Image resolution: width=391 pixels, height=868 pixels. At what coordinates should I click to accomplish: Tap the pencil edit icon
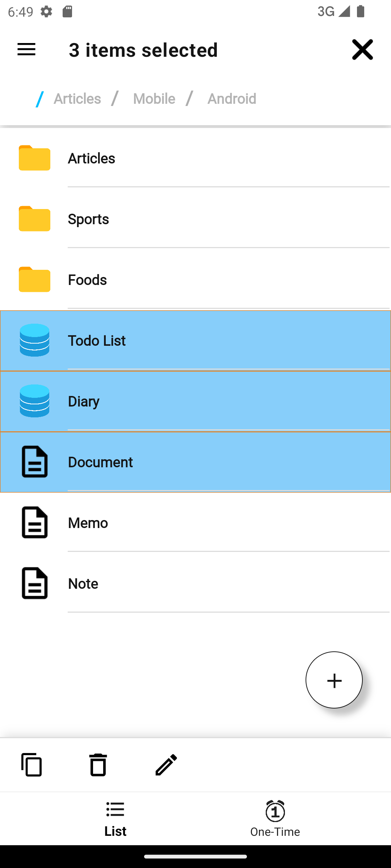click(166, 765)
